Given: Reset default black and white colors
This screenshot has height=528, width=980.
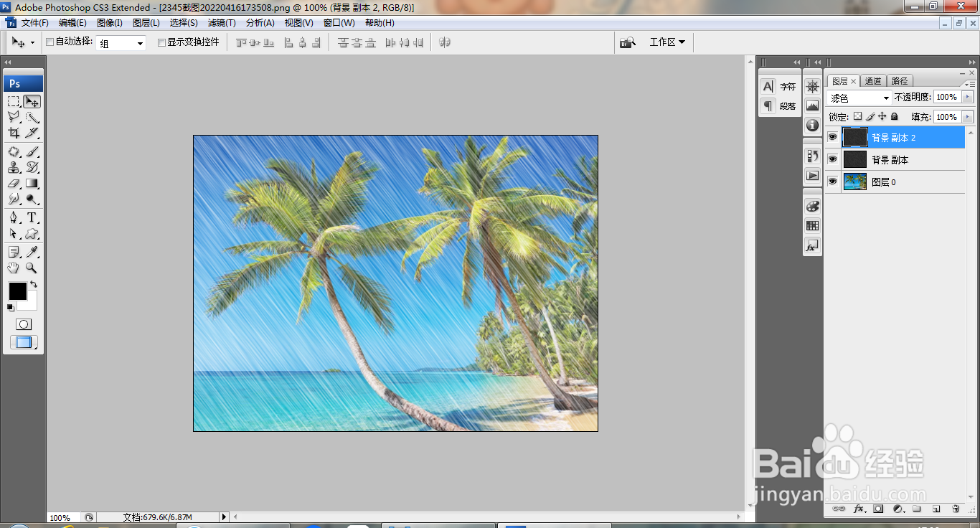Looking at the screenshot, I should click(11, 308).
